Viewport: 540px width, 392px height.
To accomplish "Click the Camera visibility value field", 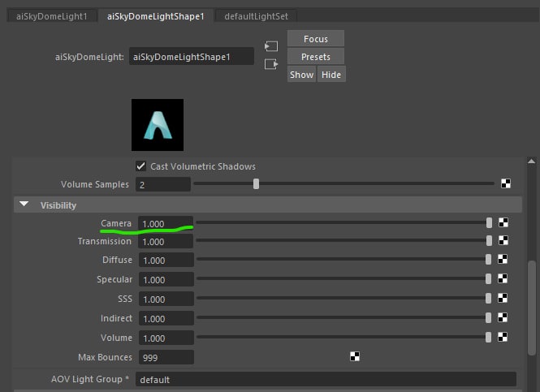I will click(166, 223).
